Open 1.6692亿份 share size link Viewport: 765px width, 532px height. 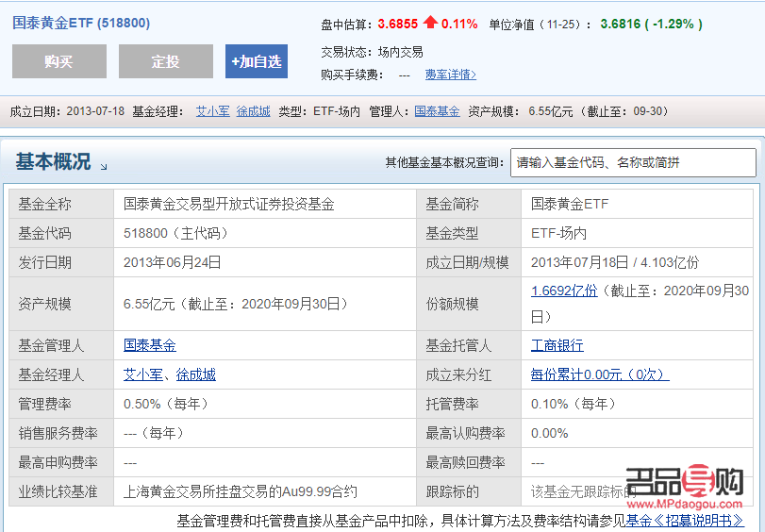pyautogui.click(x=564, y=291)
